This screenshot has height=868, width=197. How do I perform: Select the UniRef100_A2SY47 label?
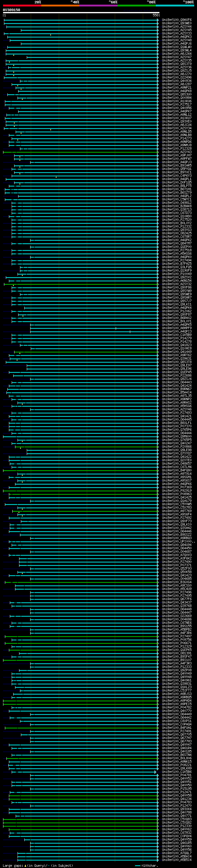point(176,57)
